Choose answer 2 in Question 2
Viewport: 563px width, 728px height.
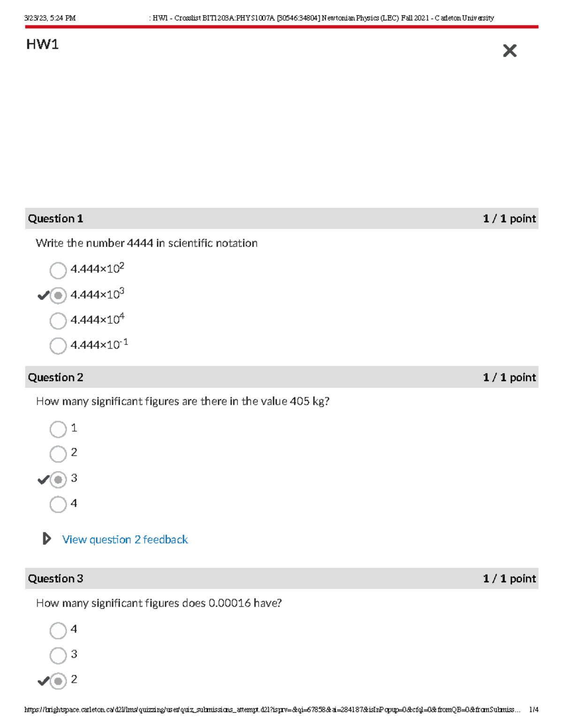pos(58,454)
